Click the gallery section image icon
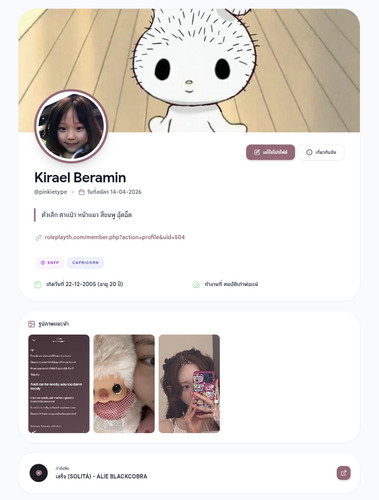This screenshot has height=500, width=379. [32, 324]
